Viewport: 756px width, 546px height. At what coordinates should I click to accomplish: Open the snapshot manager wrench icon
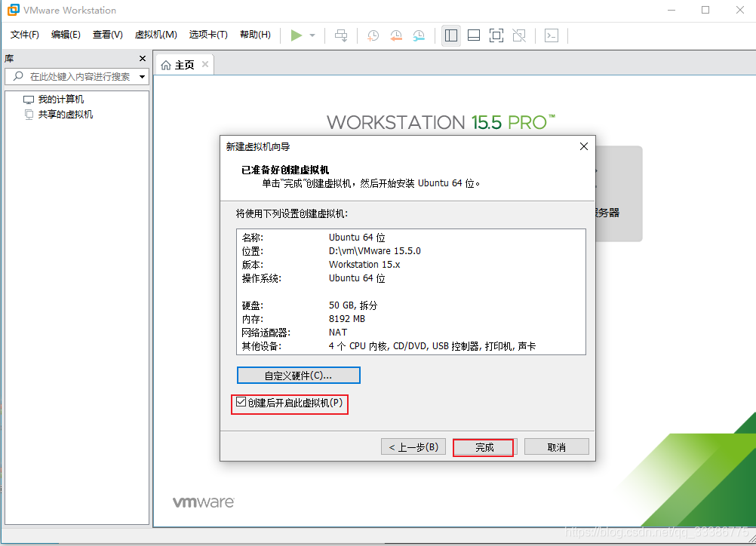coord(419,35)
